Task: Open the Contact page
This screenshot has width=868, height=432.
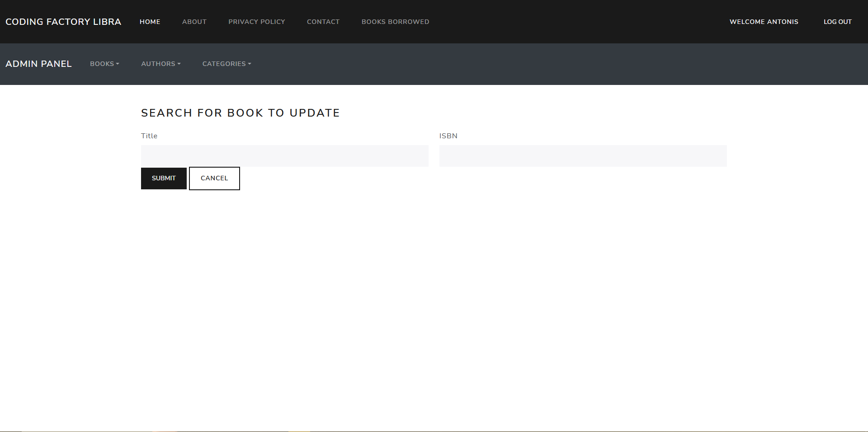Action: tap(323, 22)
